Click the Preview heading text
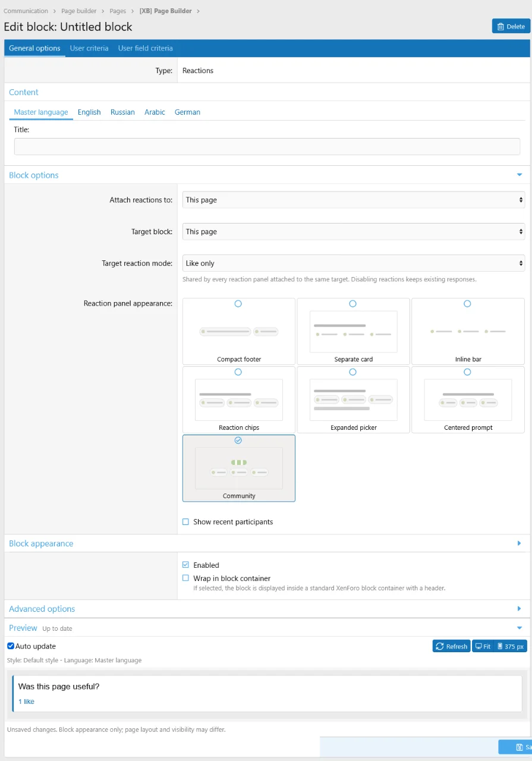532x761 pixels. [23, 628]
